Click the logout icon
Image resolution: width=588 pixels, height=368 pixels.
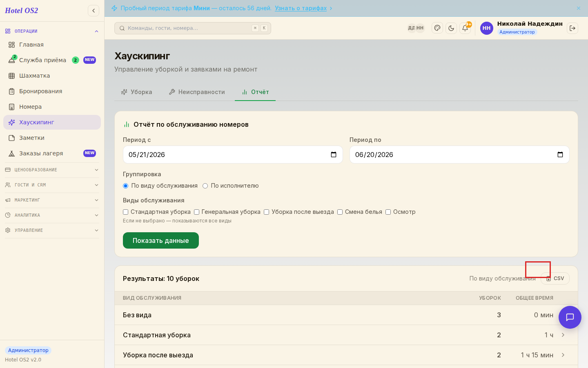(572, 28)
